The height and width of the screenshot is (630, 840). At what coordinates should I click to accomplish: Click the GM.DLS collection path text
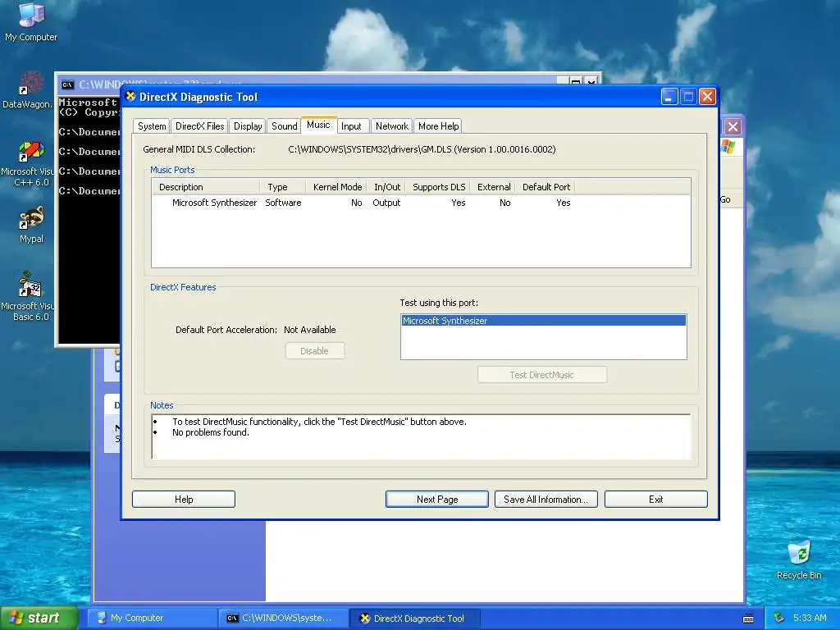coord(422,149)
